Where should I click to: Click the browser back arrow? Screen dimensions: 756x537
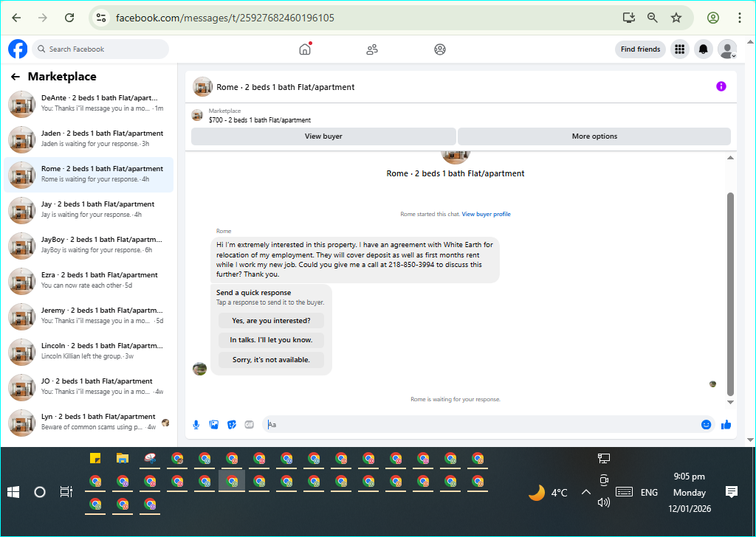click(x=16, y=18)
